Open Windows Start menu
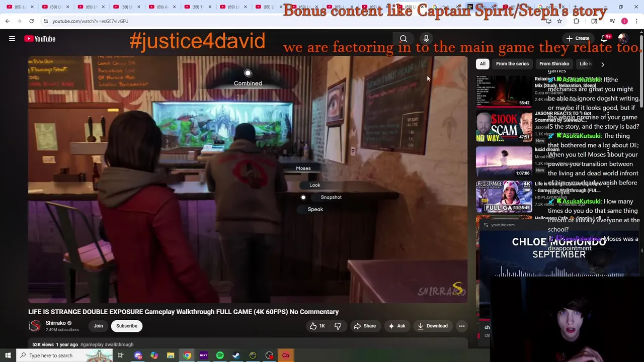 click(x=8, y=355)
